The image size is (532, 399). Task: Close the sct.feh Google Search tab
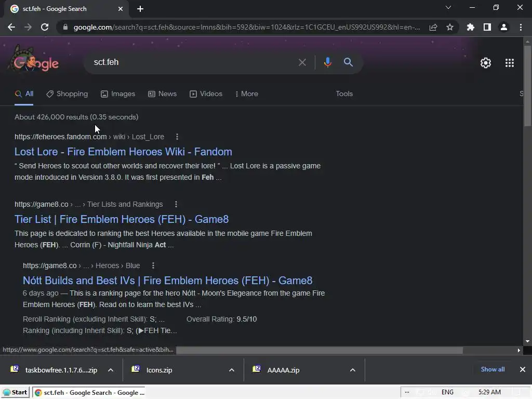point(121,9)
